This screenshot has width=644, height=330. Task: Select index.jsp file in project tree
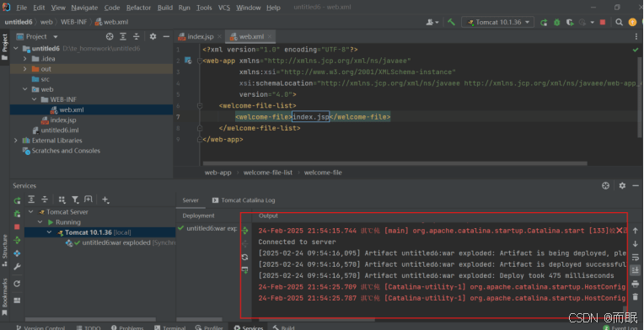(x=63, y=120)
